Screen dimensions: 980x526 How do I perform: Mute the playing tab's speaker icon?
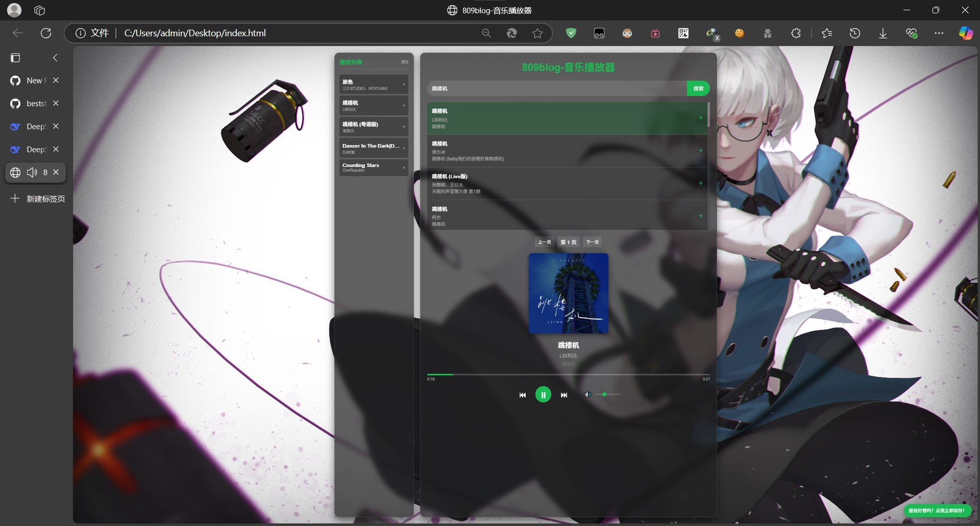[32, 173]
